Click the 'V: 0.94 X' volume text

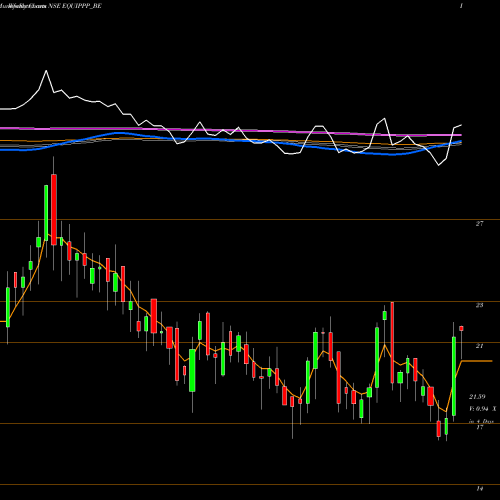[x=483, y=409]
